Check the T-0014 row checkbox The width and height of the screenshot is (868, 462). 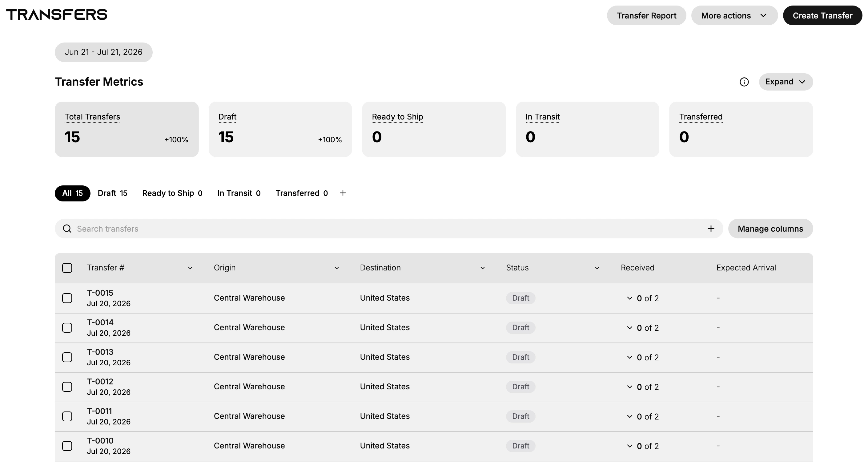click(x=67, y=328)
